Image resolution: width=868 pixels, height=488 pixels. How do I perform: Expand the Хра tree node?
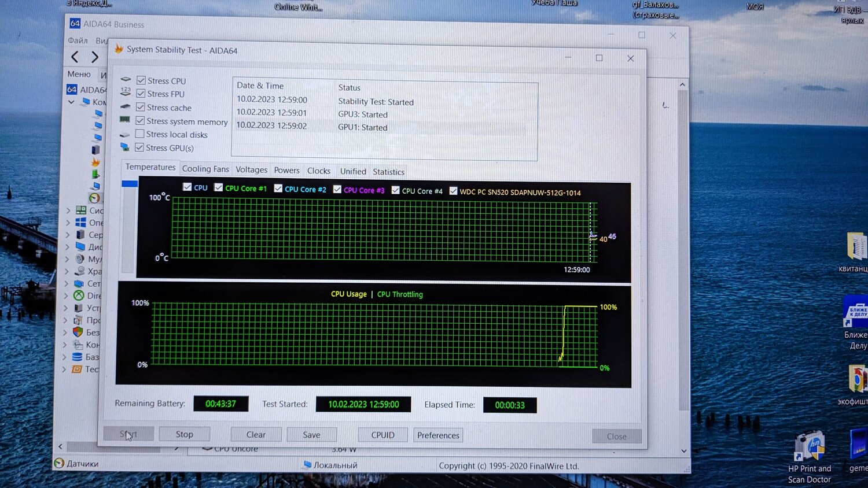click(x=67, y=271)
